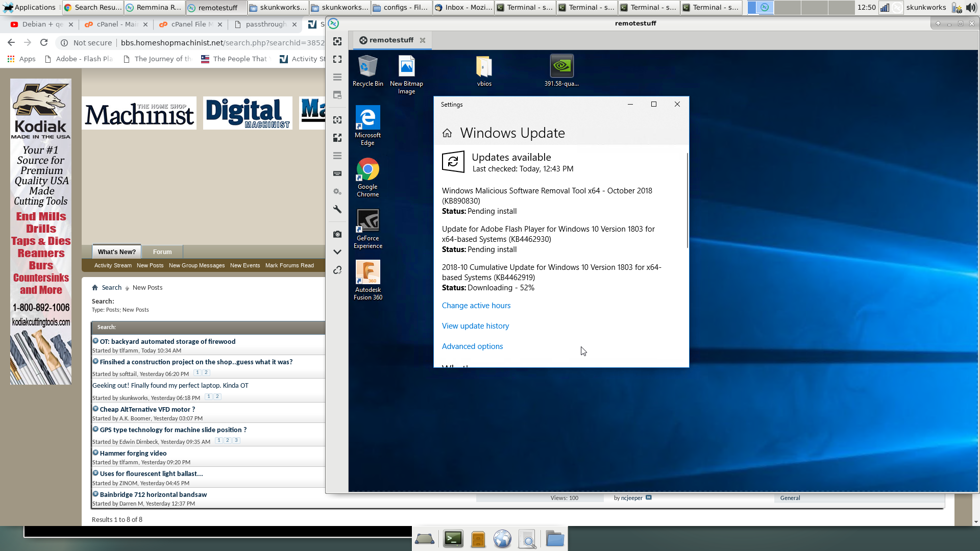Open Remmina tools wrench menu
The height and width of the screenshot is (551, 980).
tap(337, 209)
